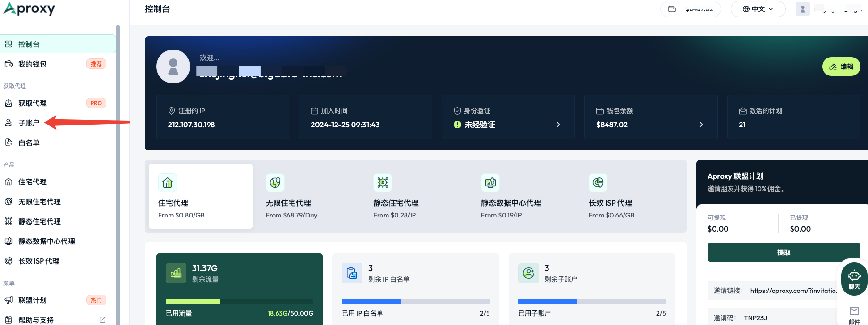Expand the 身份验证 card arrow

558,125
